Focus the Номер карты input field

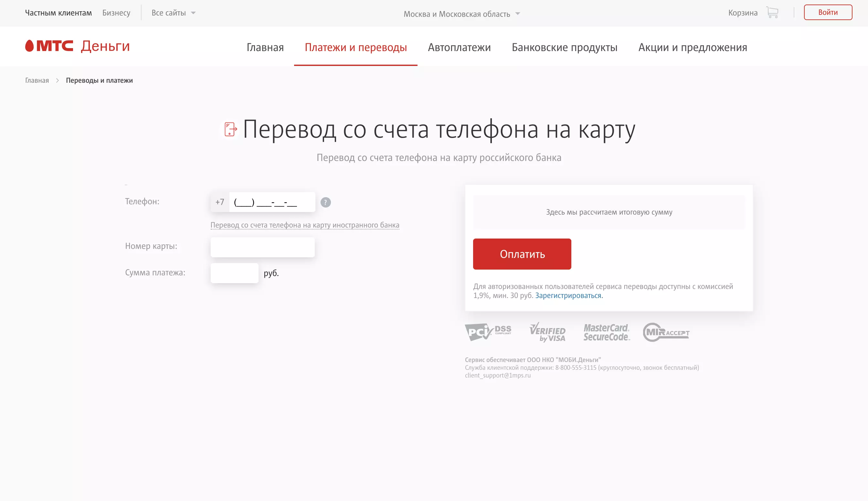(262, 247)
